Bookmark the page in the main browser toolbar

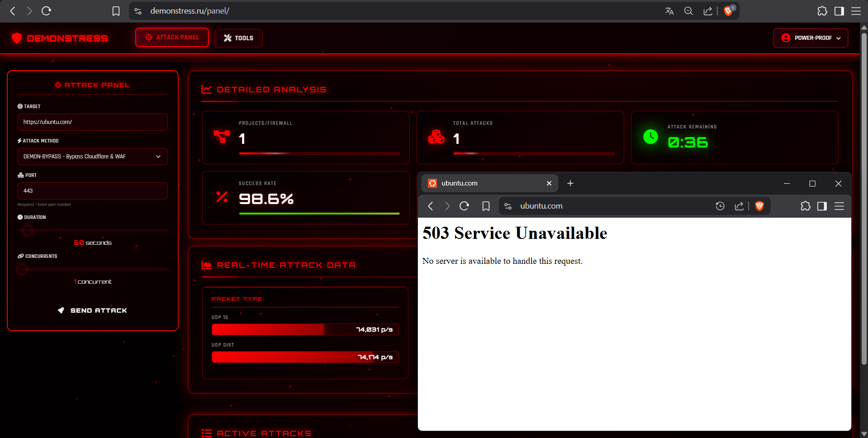(x=116, y=11)
